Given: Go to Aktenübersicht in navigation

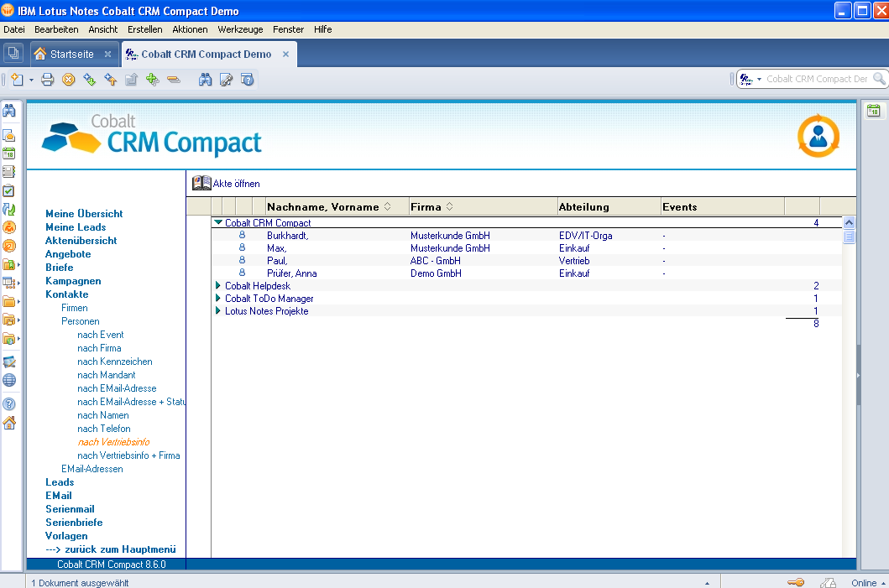Looking at the screenshot, I should click(81, 240).
